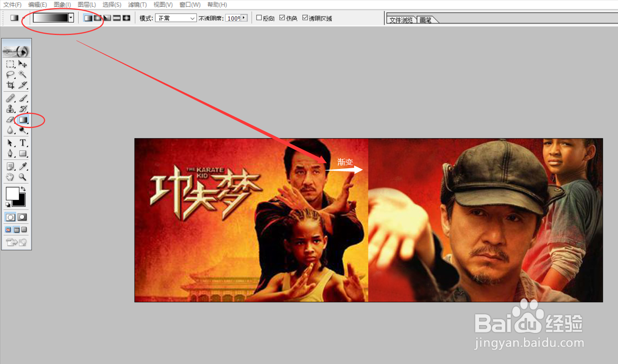Select the Pen tool

[10, 154]
